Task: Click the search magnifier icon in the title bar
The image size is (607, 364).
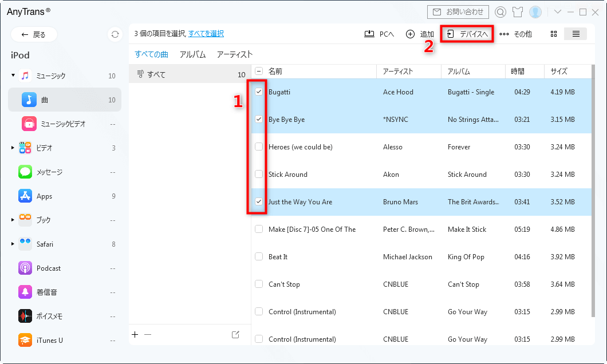Action: (500, 12)
